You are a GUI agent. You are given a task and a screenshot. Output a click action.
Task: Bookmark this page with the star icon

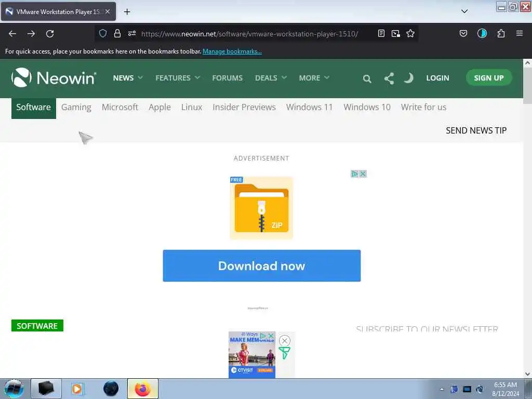pyautogui.click(x=410, y=33)
